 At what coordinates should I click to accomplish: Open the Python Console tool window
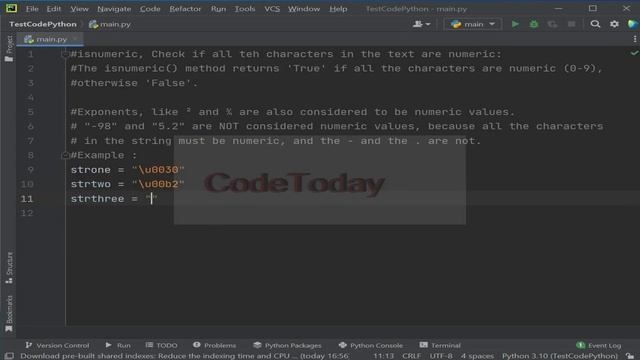(x=371, y=345)
